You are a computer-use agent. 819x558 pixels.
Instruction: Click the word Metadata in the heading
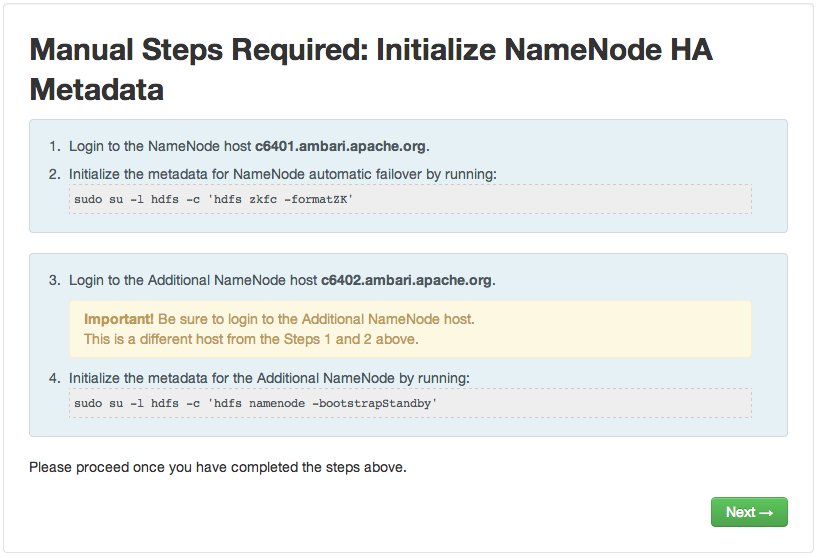click(x=97, y=89)
